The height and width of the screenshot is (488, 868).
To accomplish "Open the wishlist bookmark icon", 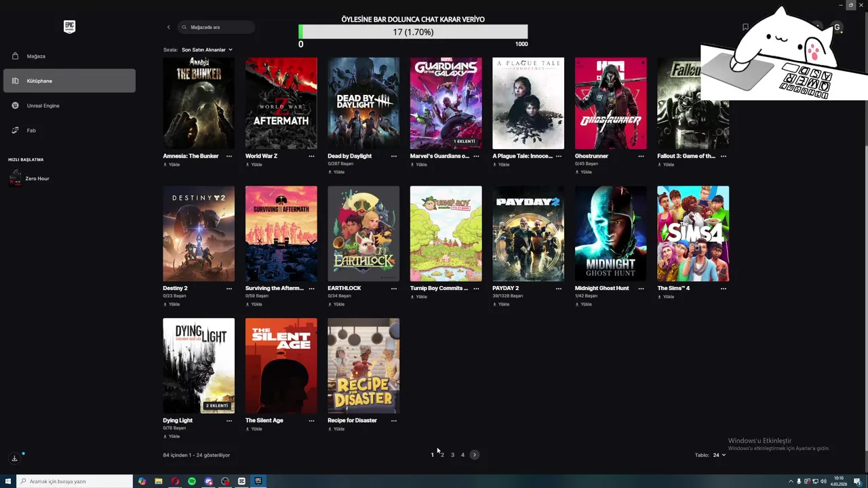I will 745,27.
